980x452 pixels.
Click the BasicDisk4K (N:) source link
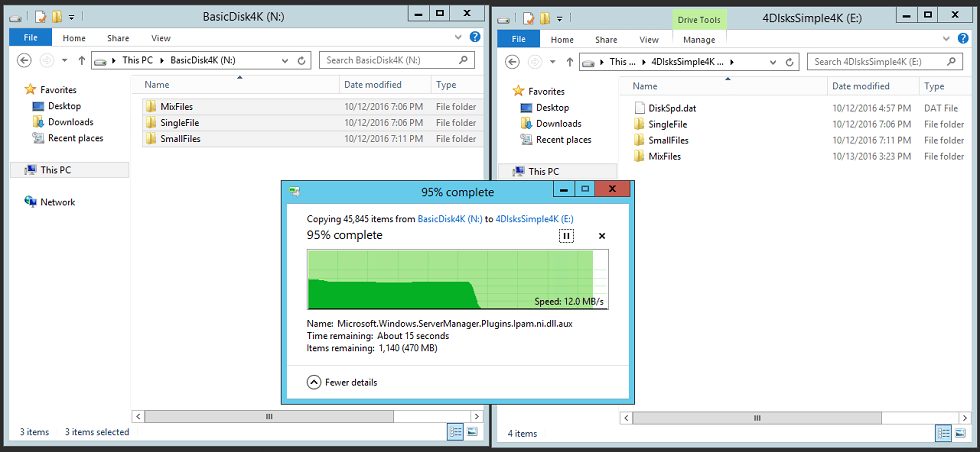tap(450, 218)
